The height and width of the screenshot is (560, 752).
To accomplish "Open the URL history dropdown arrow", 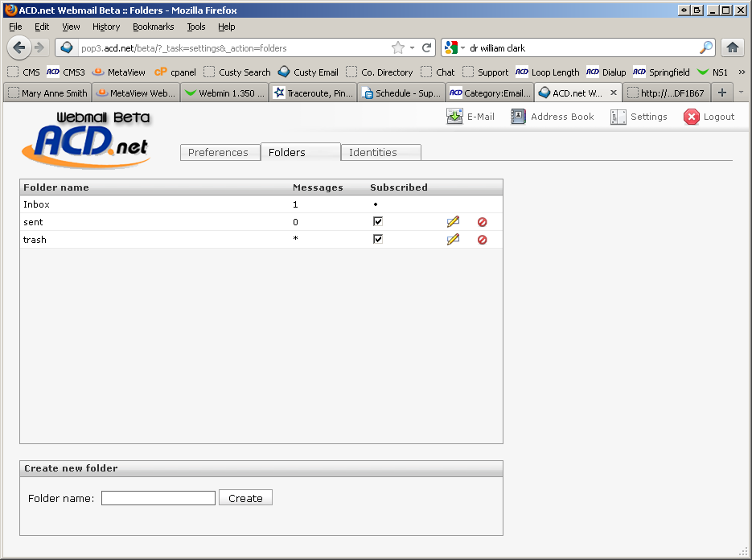I will tap(412, 47).
